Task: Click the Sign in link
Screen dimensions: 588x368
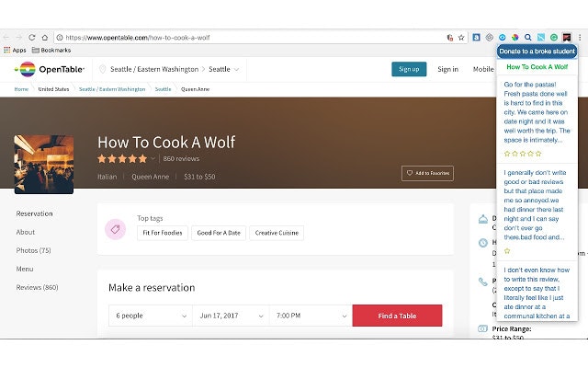Action: pos(447,69)
